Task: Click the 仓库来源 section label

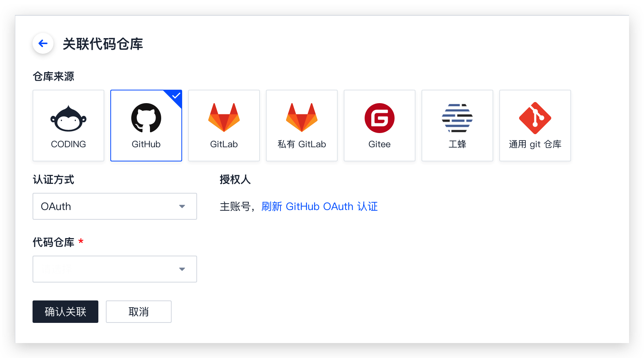Action: click(x=53, y=77)
